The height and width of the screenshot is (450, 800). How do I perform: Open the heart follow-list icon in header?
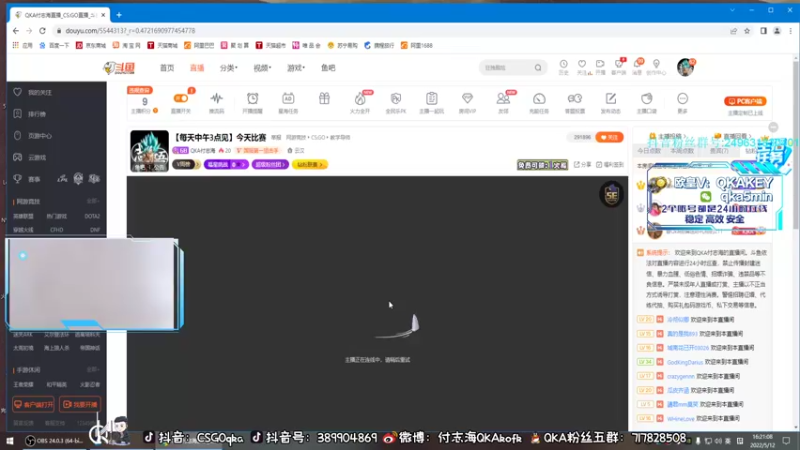[582, 64]
